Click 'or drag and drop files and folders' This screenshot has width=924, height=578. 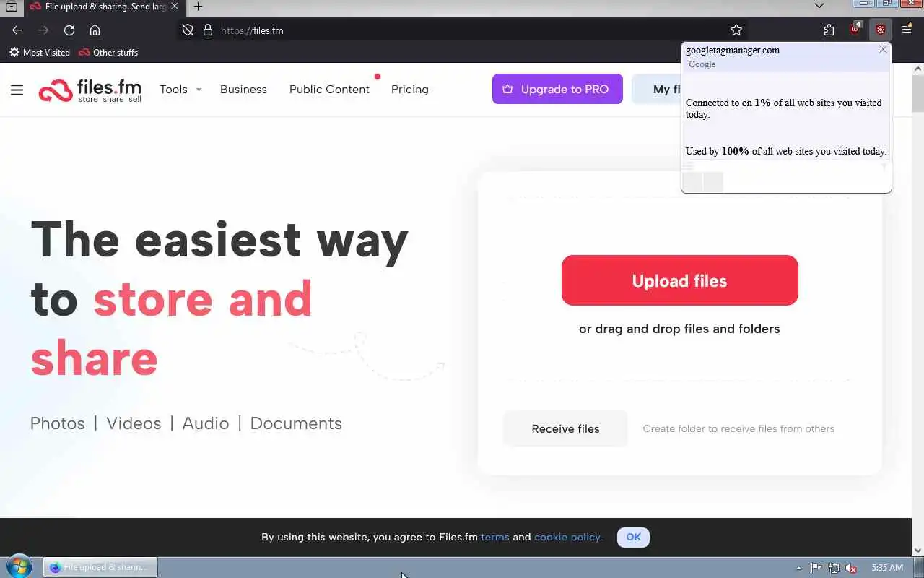(679, 329)
